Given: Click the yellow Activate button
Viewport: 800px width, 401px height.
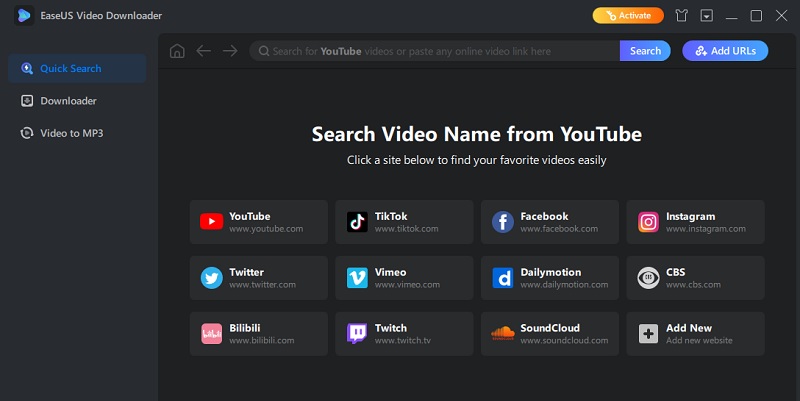Looking at the screenshot, I should click(x=628, y=15).
